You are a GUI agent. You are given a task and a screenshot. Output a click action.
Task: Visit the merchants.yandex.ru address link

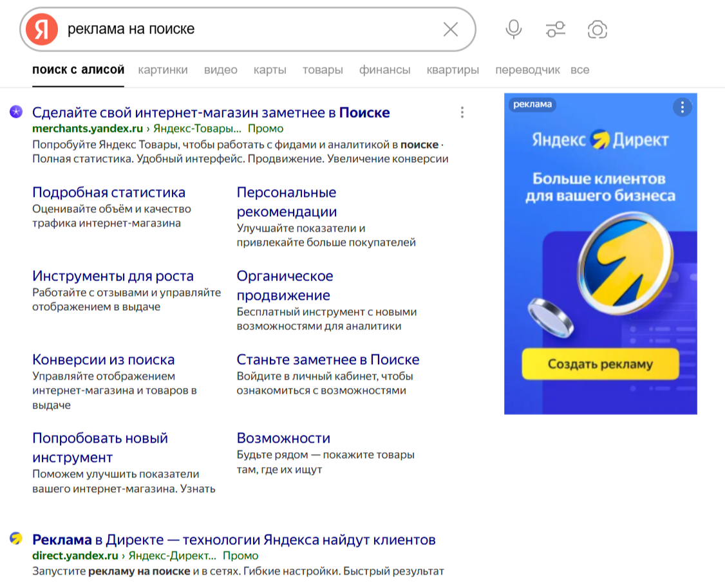pyautogui.click(x=88, y=129)
